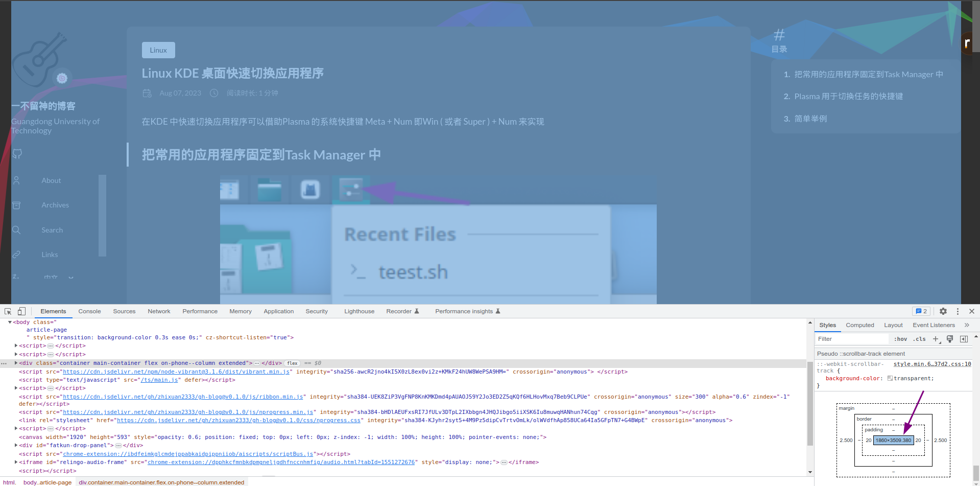Viewport: 980px width, 486px height.
Task: Open the /ts/main.js link
Action: point(159,380)
